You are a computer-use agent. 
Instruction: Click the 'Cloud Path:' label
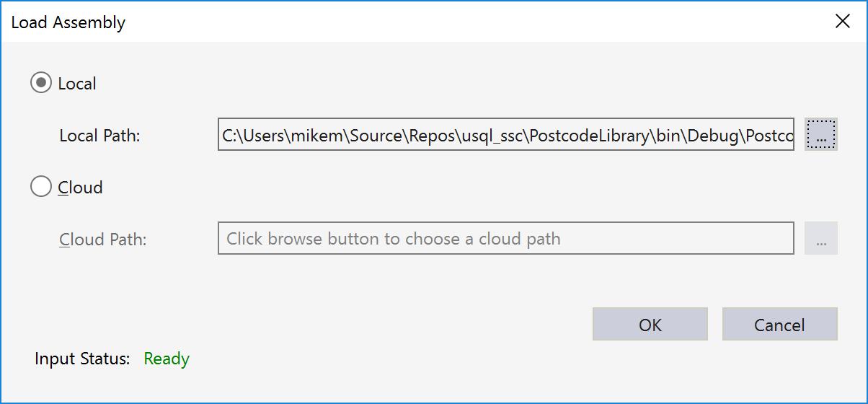pyautogui.click(x=102, y=240)
